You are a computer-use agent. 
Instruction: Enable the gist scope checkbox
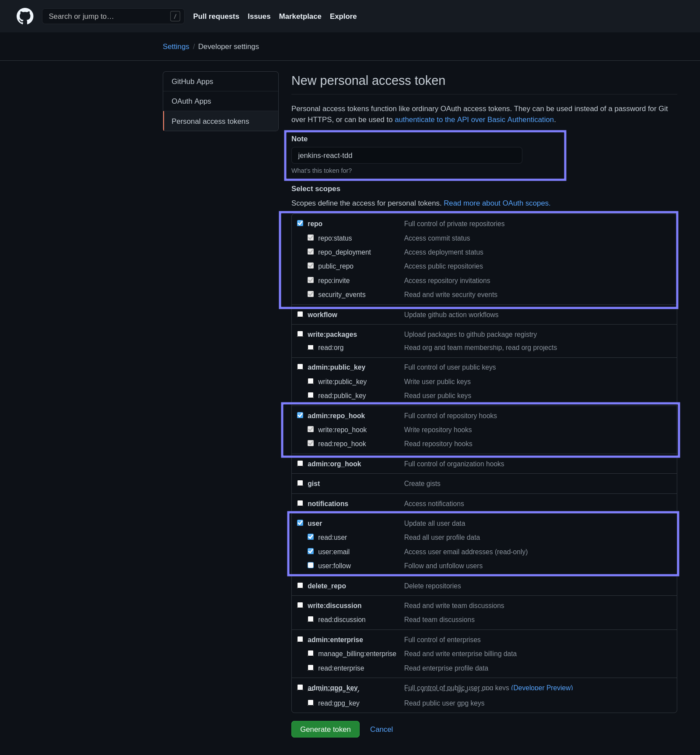point(300,483)
